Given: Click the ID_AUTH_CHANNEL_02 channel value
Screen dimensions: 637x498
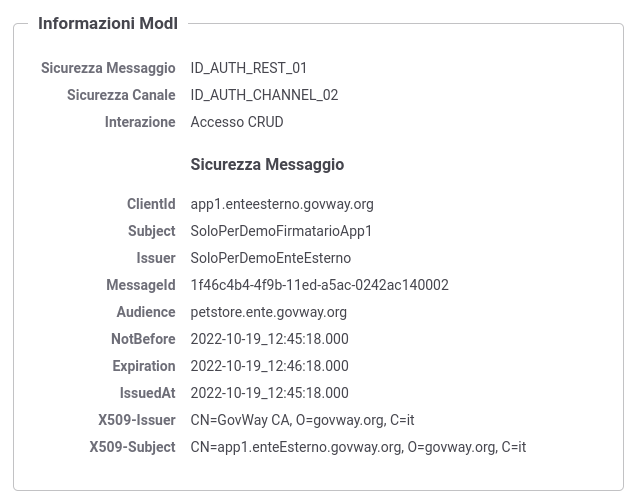Looking at the screenshot, I should tap(264, 95).
